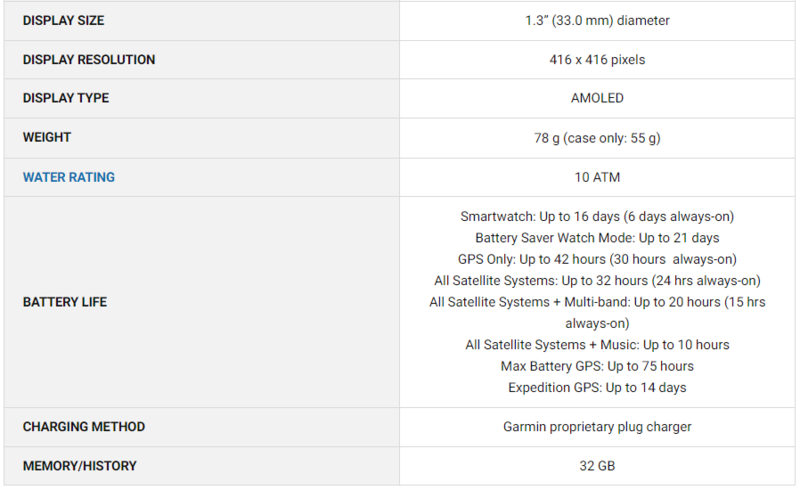
Task: Click the All Satellite Systems + Music line
Action: point(597,345)
